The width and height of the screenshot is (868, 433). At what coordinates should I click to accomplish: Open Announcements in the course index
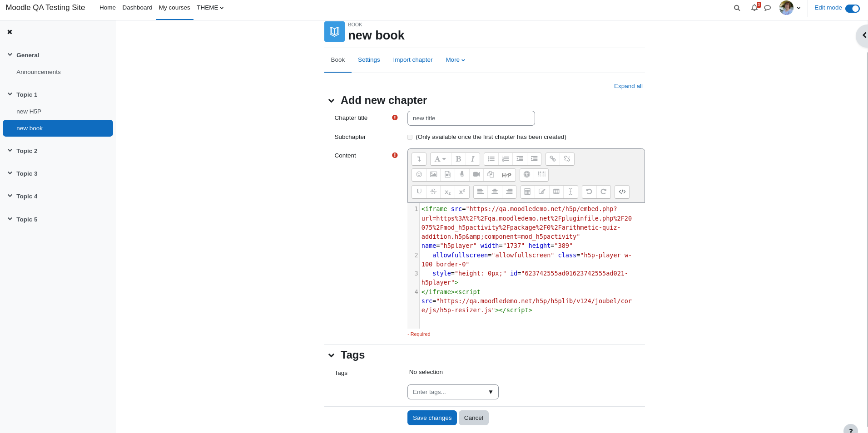point(39,72)
